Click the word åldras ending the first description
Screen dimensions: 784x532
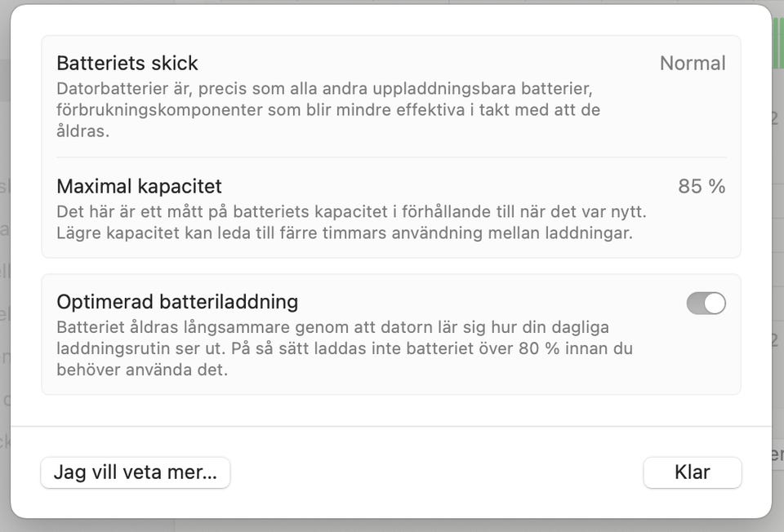82,131
